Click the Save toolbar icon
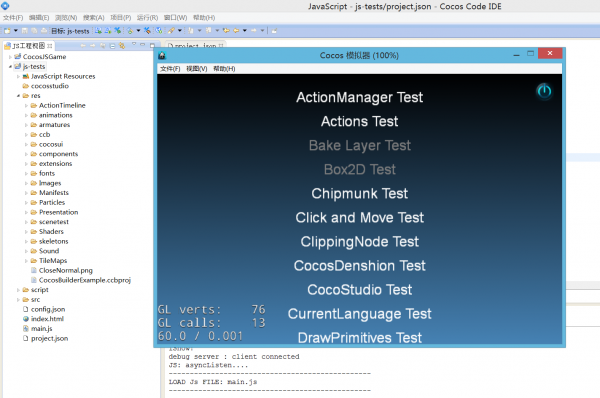Viewport: 600px width, 398px height. point(25,31)
